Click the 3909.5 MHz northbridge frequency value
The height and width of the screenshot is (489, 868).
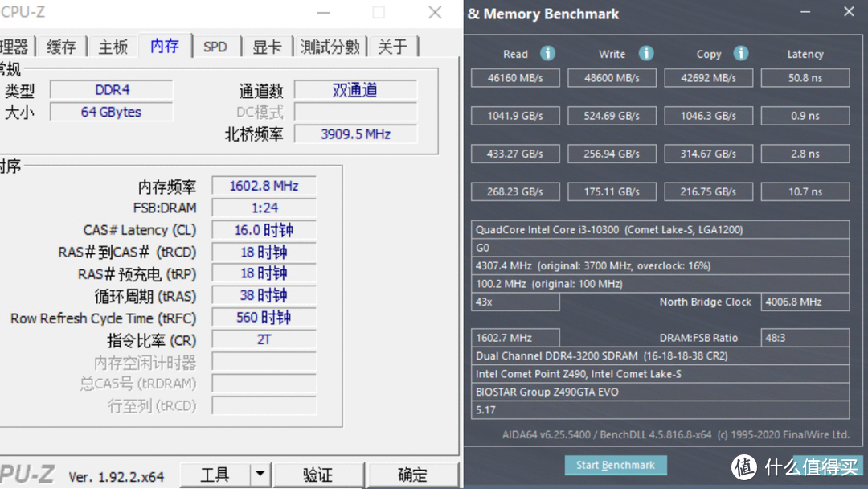pos(355,134)
